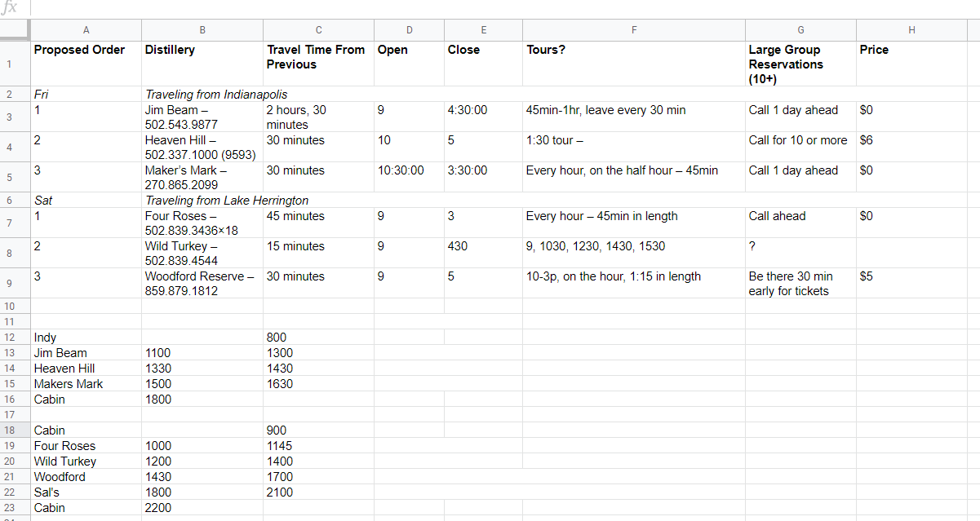Select the '430' close cell
The height and width of the screenshot is (521, 980).
[x=484, y=254]
